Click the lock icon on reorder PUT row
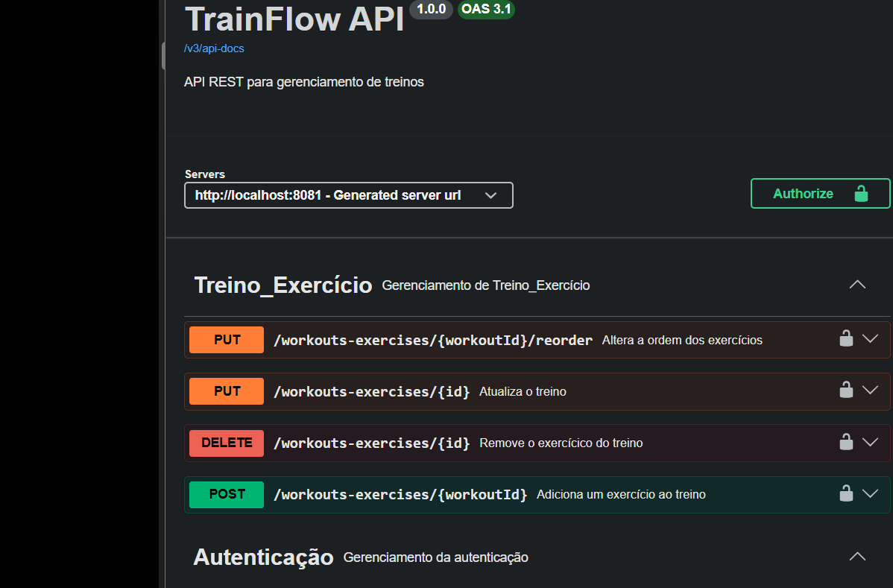The width and height of the screenshot is (893, 588). 846,338
